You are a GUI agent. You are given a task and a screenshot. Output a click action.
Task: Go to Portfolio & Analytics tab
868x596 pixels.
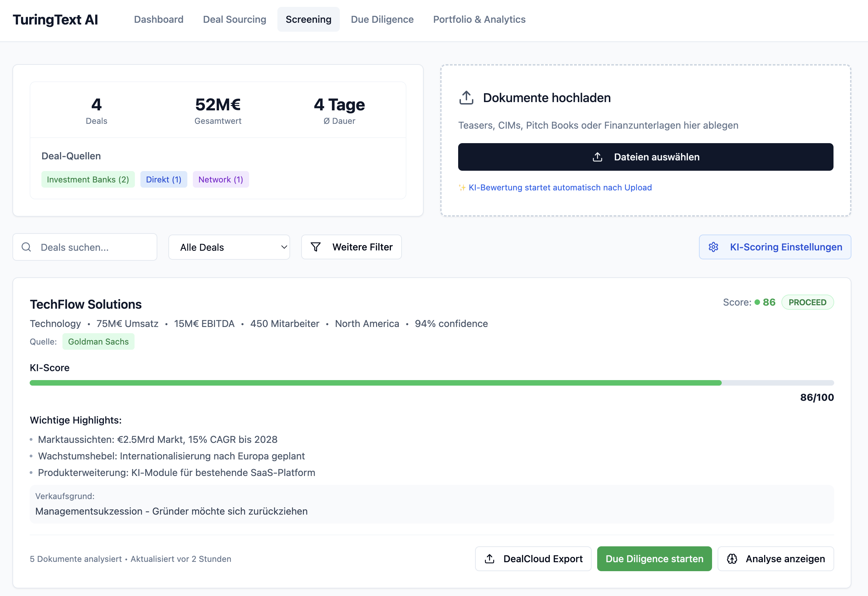tap(479, 19)
